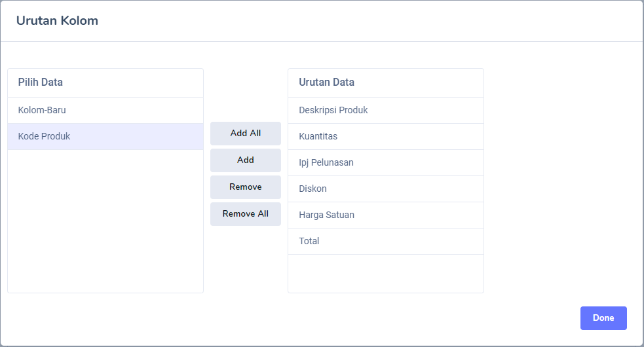Confirm with the Done button
Viewport: 644px width, 347px height.
[603, 318]
